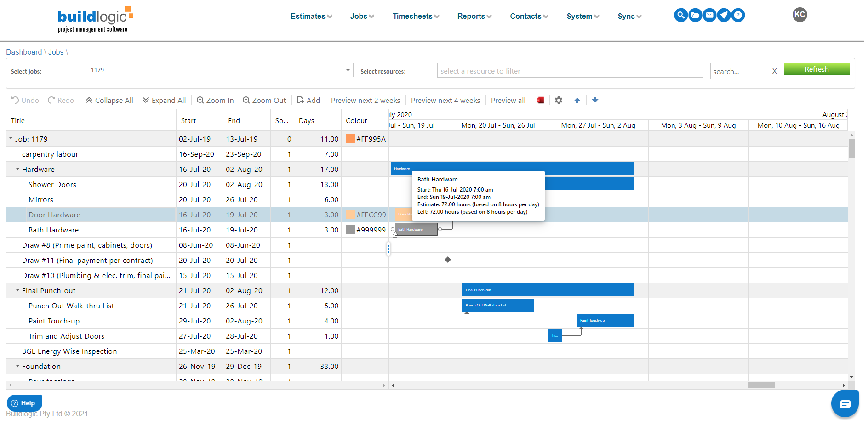
Task: Click the select a resource to filter field
Action: point(570,70)
